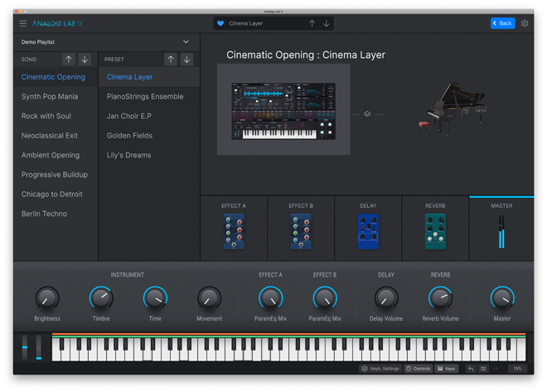547x392 pixels.
Task: Click the Delay Volume knob
Action: [x=386, y=298]
